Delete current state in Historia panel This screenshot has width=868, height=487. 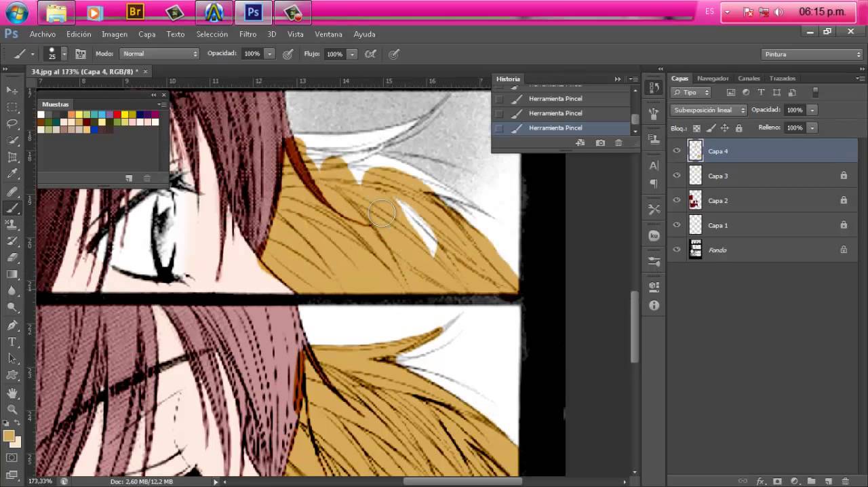618,143
